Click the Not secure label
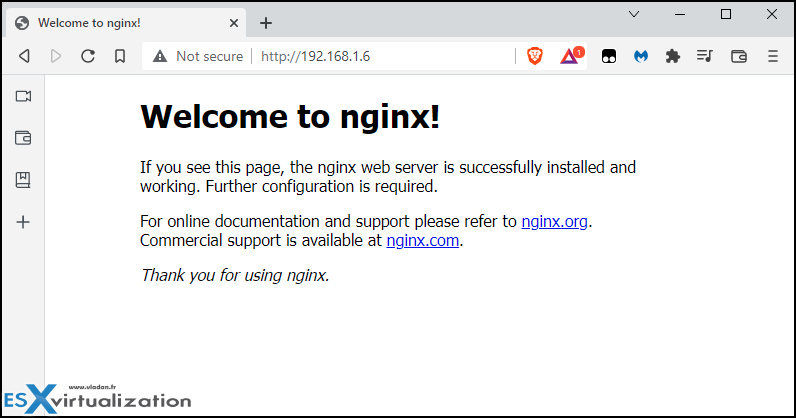The height and width of the screenshot is (418, 796). tap(209, 56)
